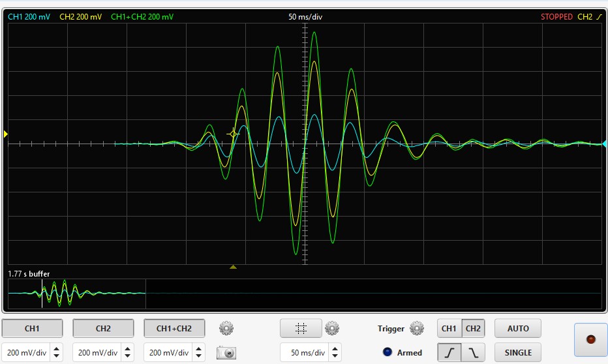Image resolution: width=608 pixels, height=364 pixels.
Task: Open the display settings gear icon
Action: 332,328
